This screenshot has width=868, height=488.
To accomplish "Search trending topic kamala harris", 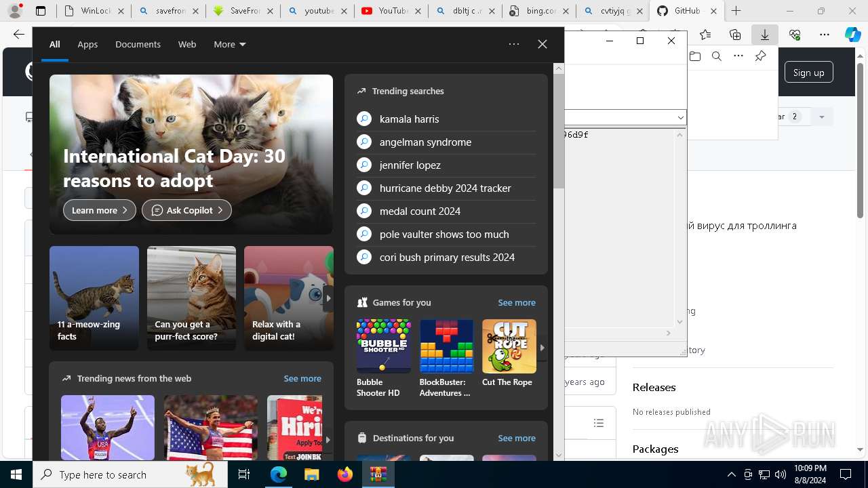I will [446, 119].
